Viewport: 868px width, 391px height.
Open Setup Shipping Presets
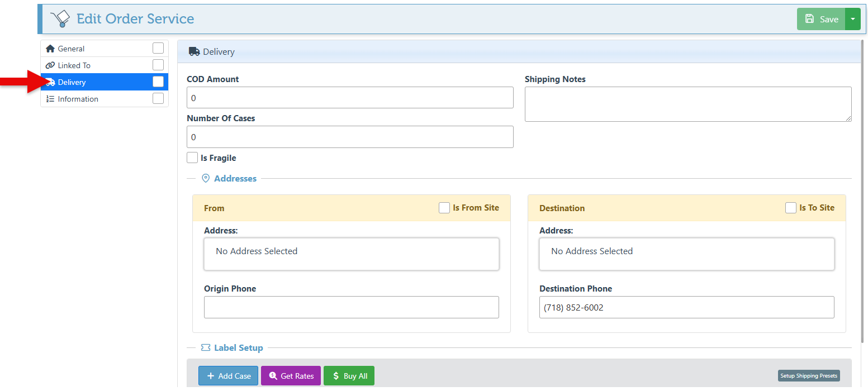tap(808, 376)
